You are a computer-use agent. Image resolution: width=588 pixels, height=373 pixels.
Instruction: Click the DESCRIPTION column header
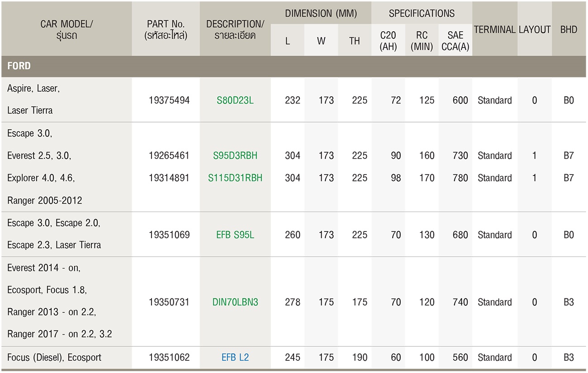[x=235, y=30]
